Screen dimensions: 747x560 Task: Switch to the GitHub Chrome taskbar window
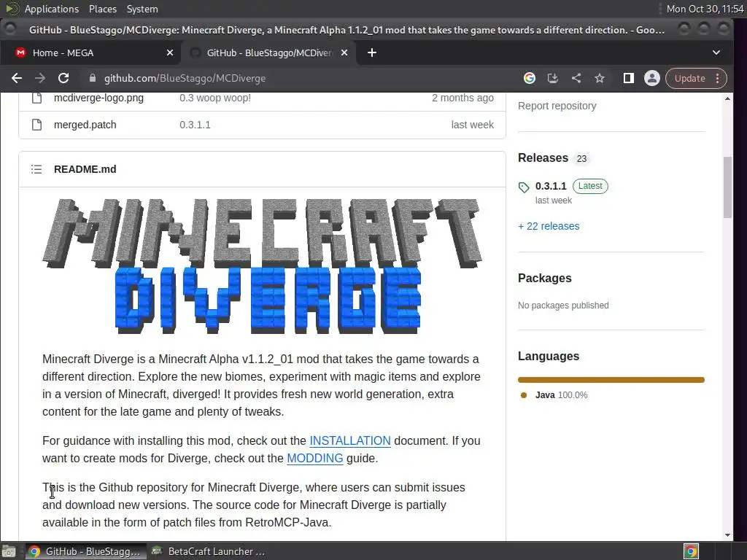(86, 551)
